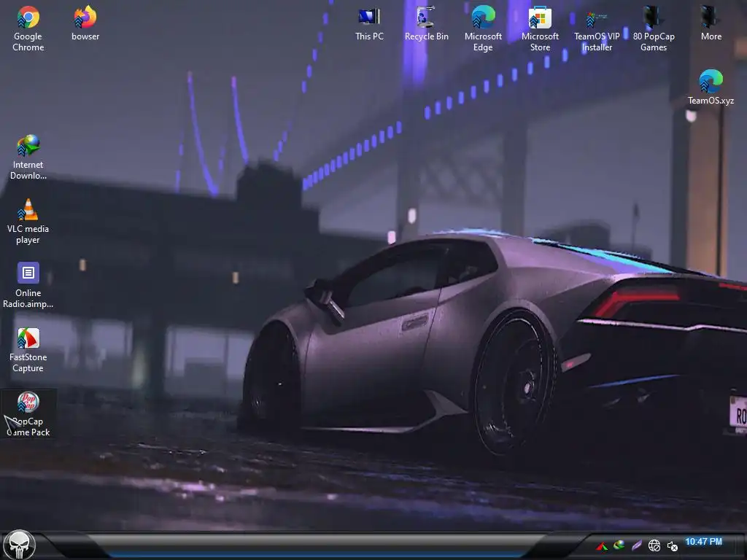Select the This PC desktop icon

pyautogui.click(x=369, y=23)
